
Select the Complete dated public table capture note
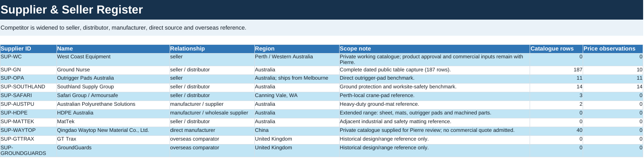434,70
